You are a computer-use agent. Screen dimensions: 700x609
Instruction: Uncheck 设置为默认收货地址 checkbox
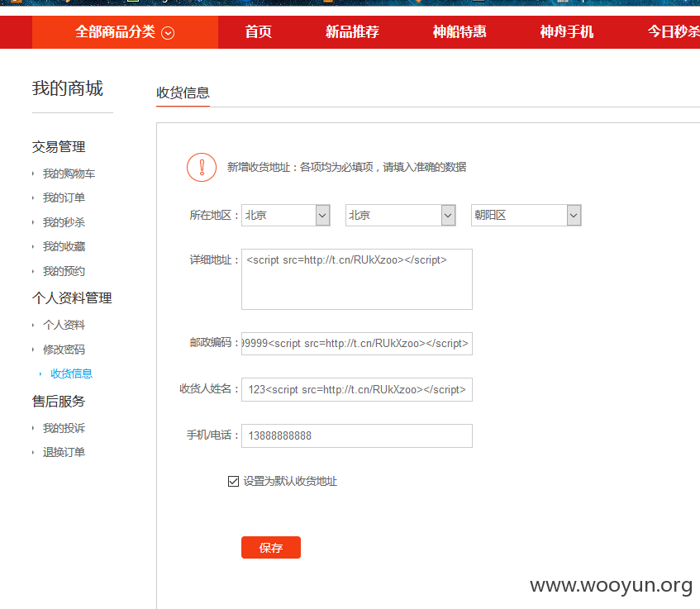(233, 481)
